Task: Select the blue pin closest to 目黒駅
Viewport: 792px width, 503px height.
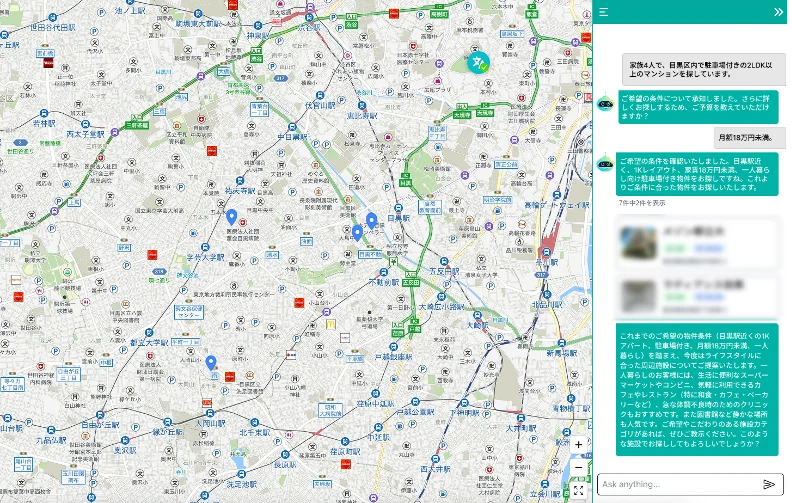Action: [371, 220]
